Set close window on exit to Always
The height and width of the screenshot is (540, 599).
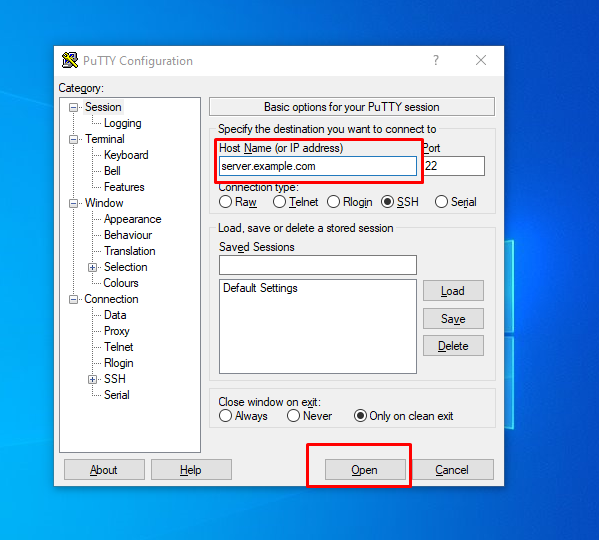pyautogui.click(x=225, y=416)
